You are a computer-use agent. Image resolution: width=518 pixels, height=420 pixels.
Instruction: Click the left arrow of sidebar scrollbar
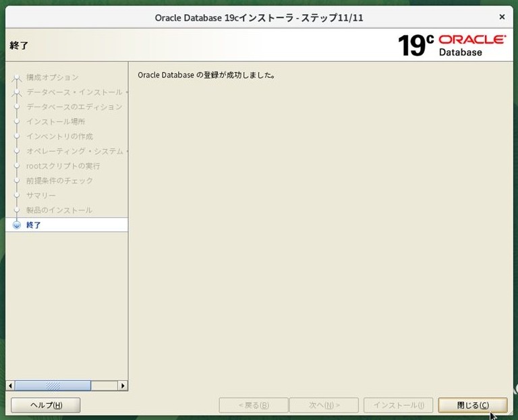pos(10,386)
